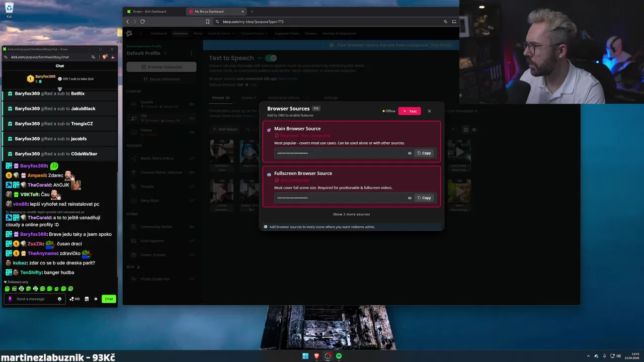Viewport: 644px width, 362px height.
Task: Open chat settings gear icon
Action: coord(96,299)
